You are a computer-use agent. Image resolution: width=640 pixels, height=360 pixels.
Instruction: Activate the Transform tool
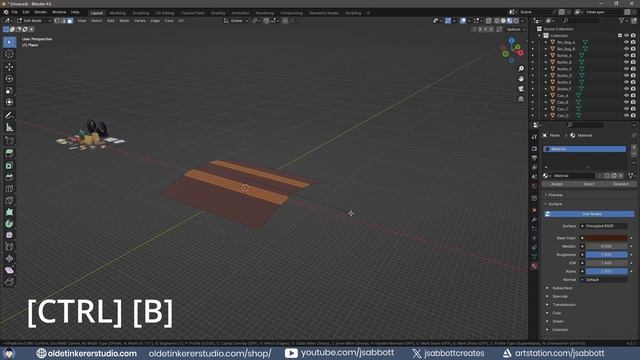9,102
